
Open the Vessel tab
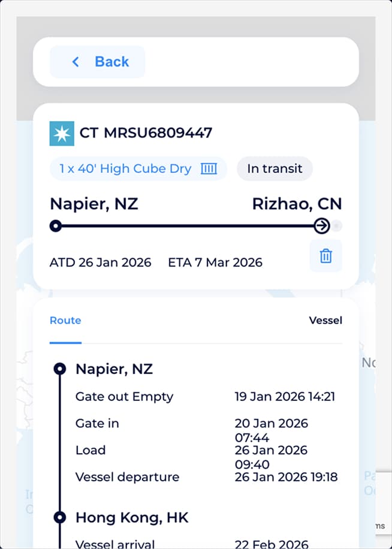click(325, 321)
